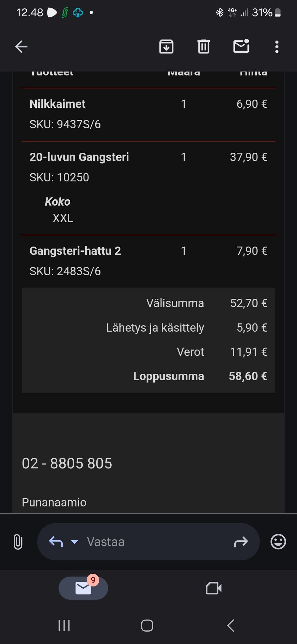Tap the reply arrow icon
297x644 pixels.
[x=56, y=542]
